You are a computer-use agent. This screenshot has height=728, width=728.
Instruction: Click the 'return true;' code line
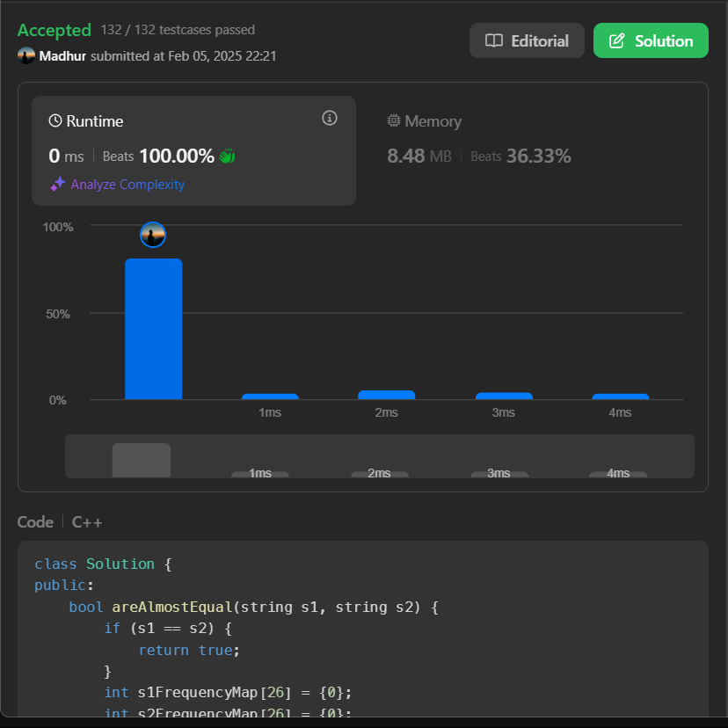[189, 650]
